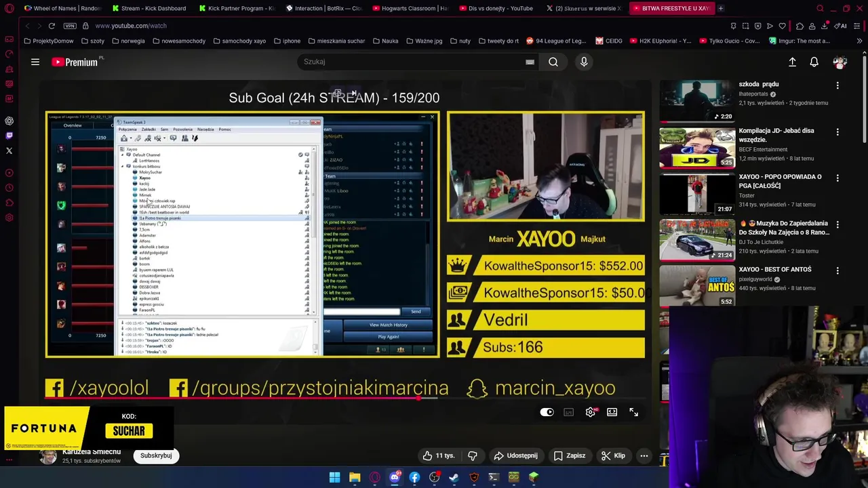Screen dimensions: 868x488
Task: Add page to bookmarks heart icon
Action: tap(782, 26)
